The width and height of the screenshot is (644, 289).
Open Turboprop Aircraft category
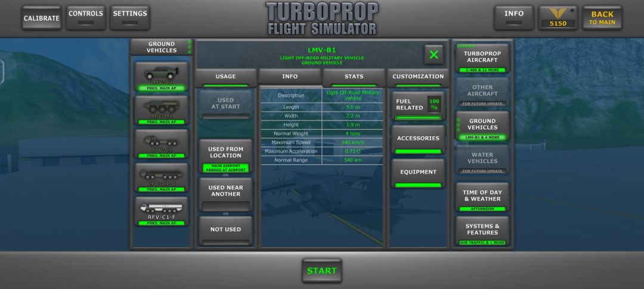coord(482,59)
